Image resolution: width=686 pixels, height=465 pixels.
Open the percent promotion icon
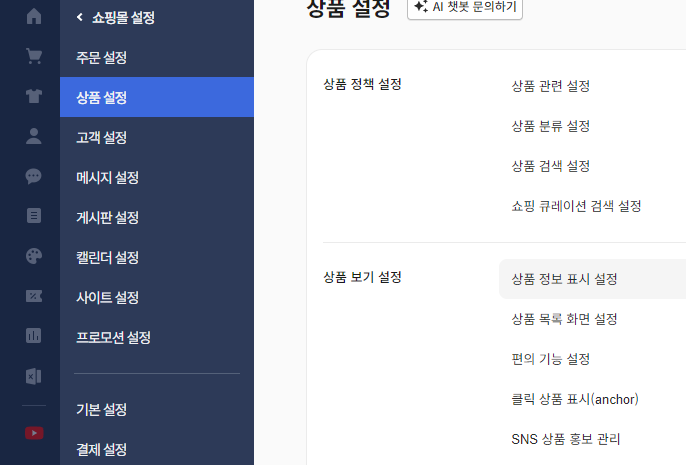[x=34, y=296]
